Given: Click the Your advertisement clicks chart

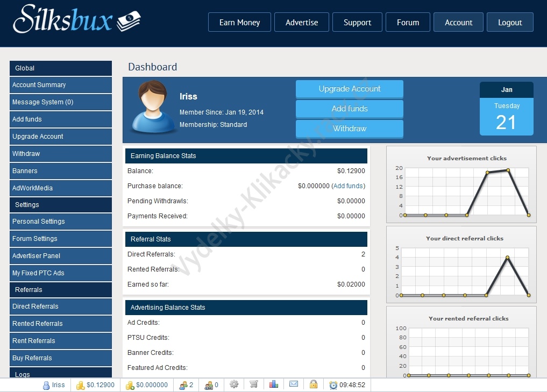Looking at the screenshot, I should coord(461,184).
